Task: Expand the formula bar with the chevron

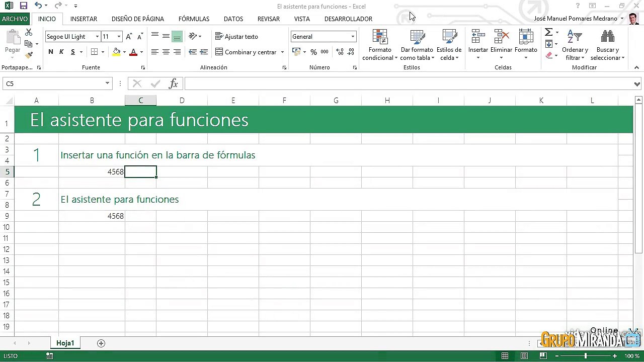Action: [x=637, y=84]
